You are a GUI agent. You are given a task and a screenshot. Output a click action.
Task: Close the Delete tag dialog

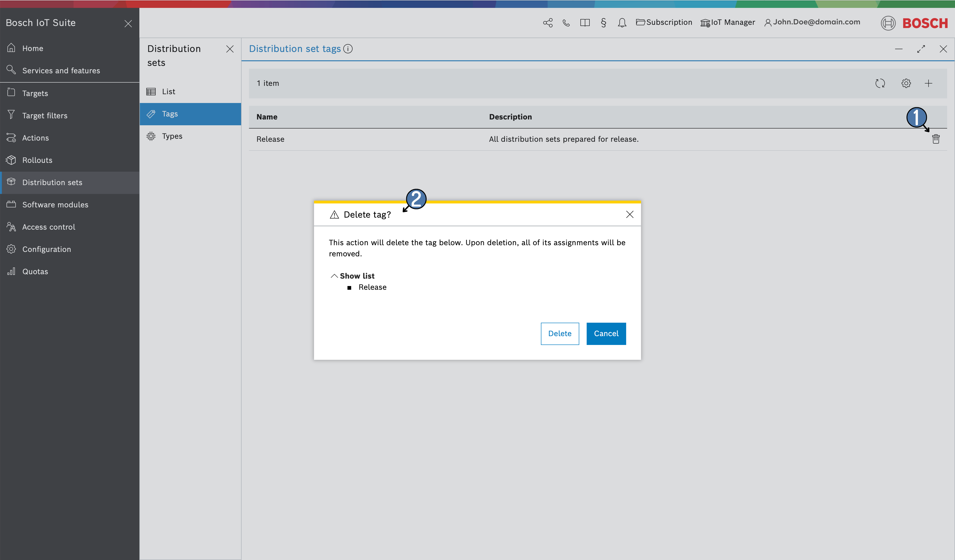(x=629, y=215)
